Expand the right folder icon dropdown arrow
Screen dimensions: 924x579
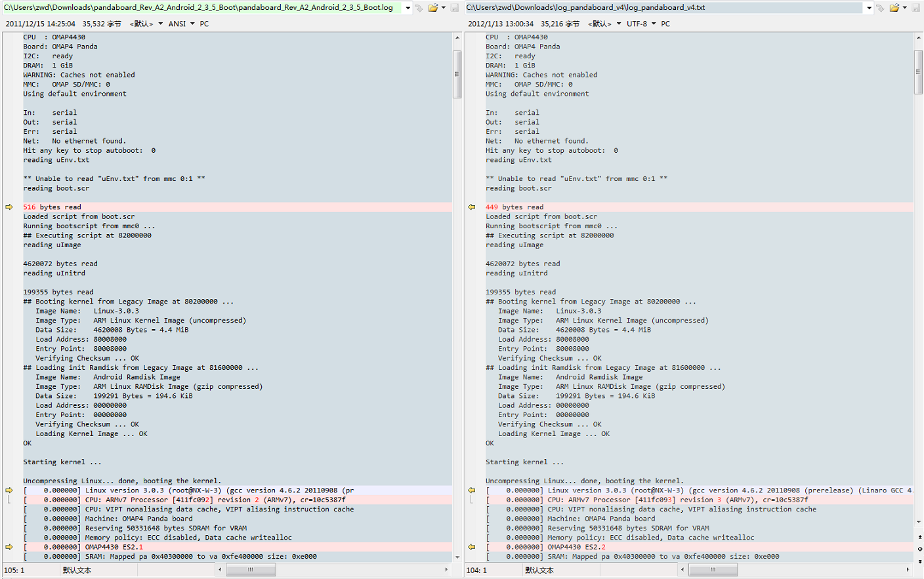(x=904, y=8)
